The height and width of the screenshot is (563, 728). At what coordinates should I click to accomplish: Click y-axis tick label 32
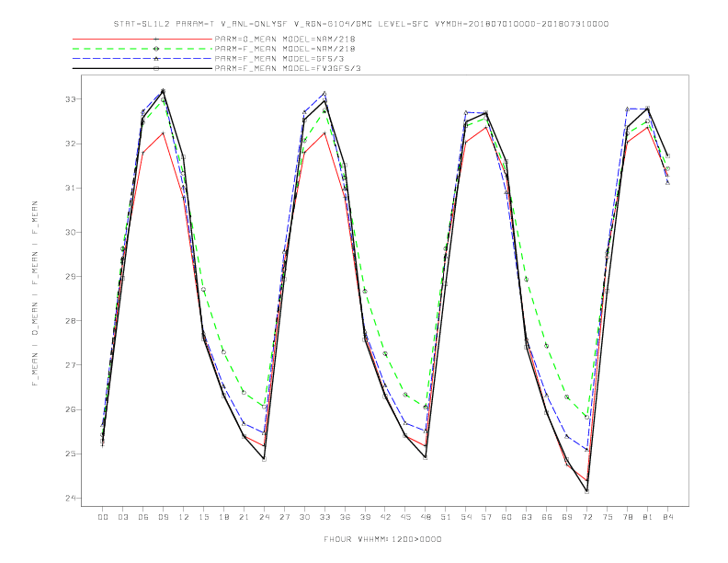(x=71, y=144)
